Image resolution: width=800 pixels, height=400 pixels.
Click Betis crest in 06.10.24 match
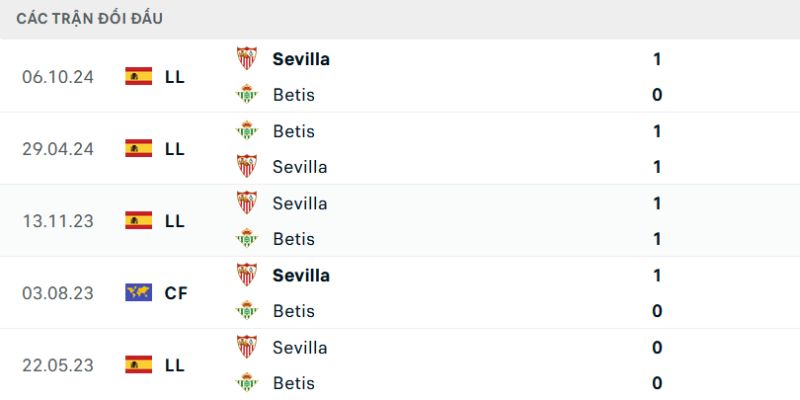pos(246,95)
